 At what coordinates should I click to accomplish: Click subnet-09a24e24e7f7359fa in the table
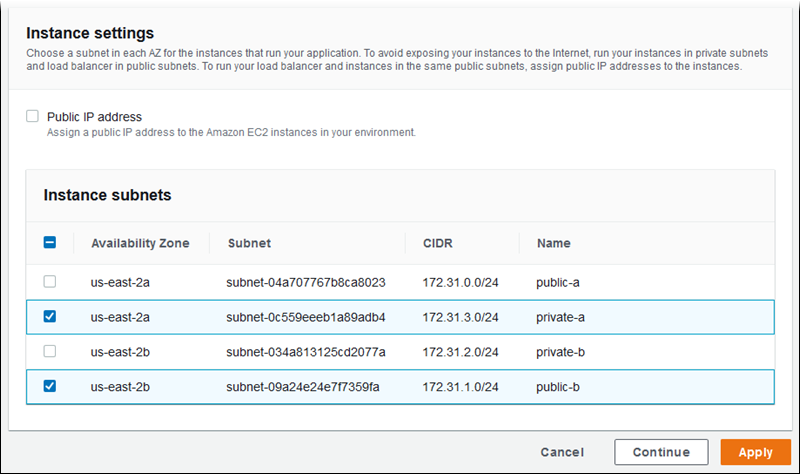coord(303,386)
